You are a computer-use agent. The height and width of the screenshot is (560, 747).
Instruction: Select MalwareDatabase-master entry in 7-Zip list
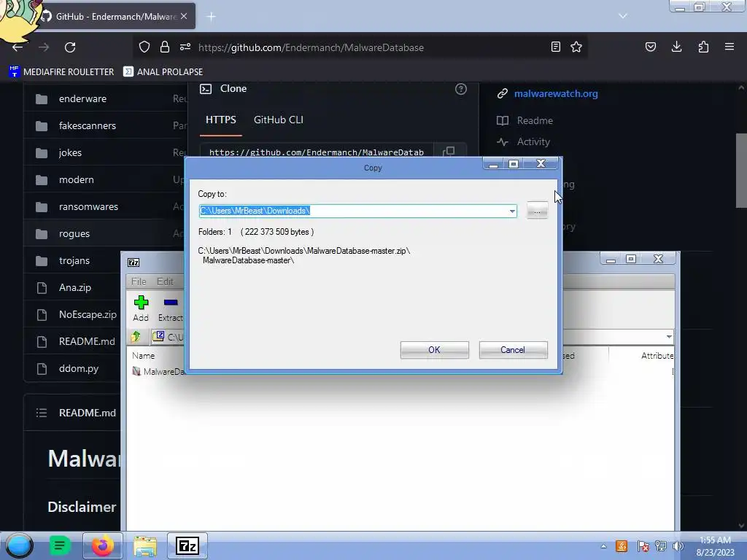[x=159, y=371]
